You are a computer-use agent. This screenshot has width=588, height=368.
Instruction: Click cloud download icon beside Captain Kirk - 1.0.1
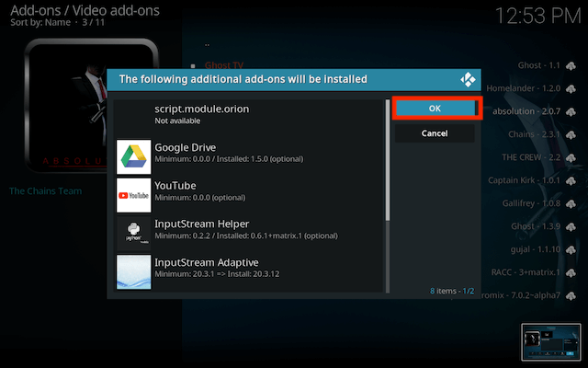click(571, 181)
